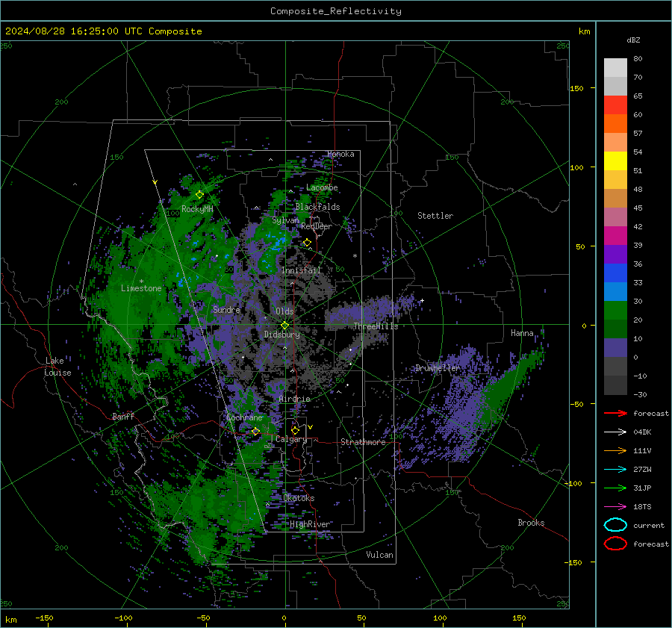The image size is (672, 628).
Task: Click the dBZ legend heading
Action: 633,40
